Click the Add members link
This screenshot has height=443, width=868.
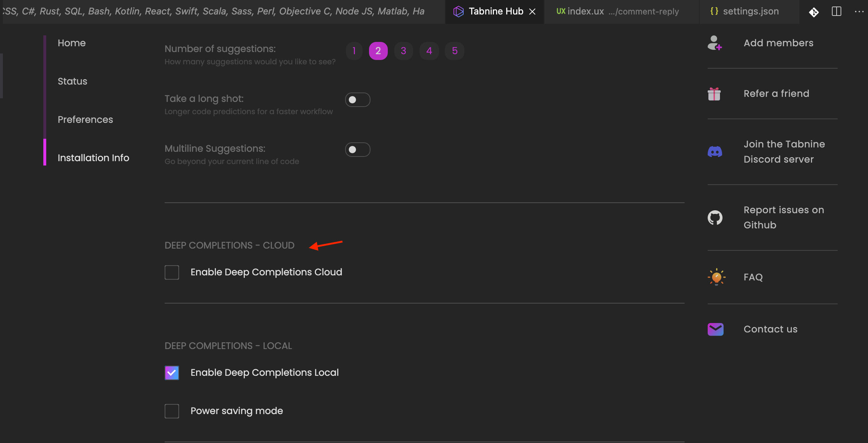778,43
